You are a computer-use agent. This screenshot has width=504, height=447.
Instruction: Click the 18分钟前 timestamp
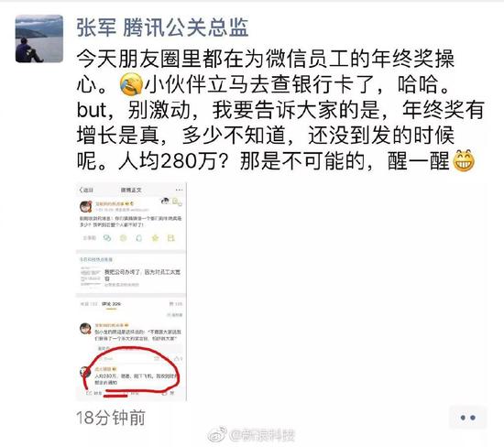click(111, 418)
